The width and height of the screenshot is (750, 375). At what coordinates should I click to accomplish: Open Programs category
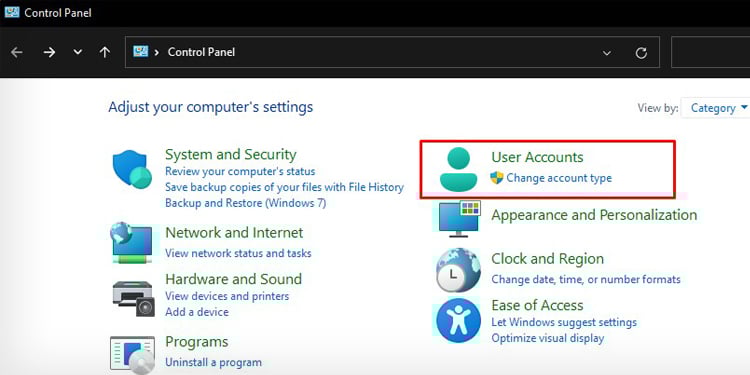[x=197, y=342]
